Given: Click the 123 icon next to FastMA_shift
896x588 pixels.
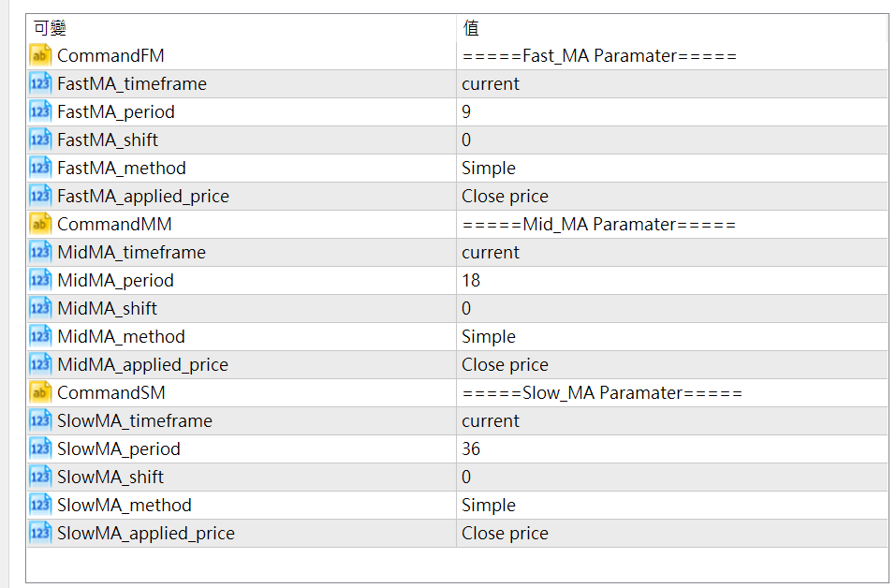Looking at the screenshot, I should click(40, 140).
